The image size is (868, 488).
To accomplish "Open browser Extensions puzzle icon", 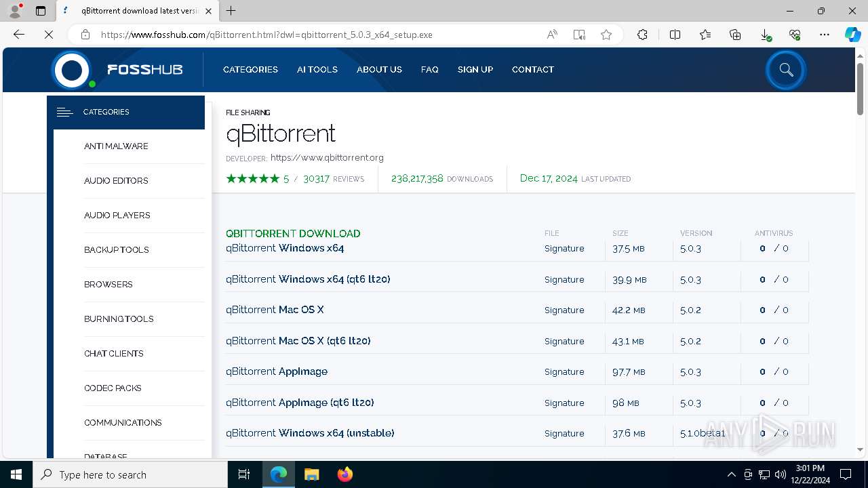I will pos(642,35).
